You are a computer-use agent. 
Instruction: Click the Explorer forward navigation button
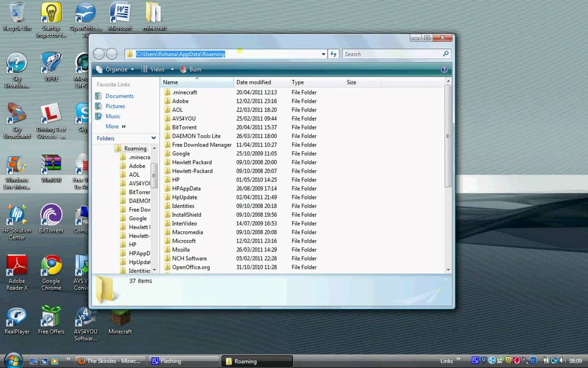point(112,54)
